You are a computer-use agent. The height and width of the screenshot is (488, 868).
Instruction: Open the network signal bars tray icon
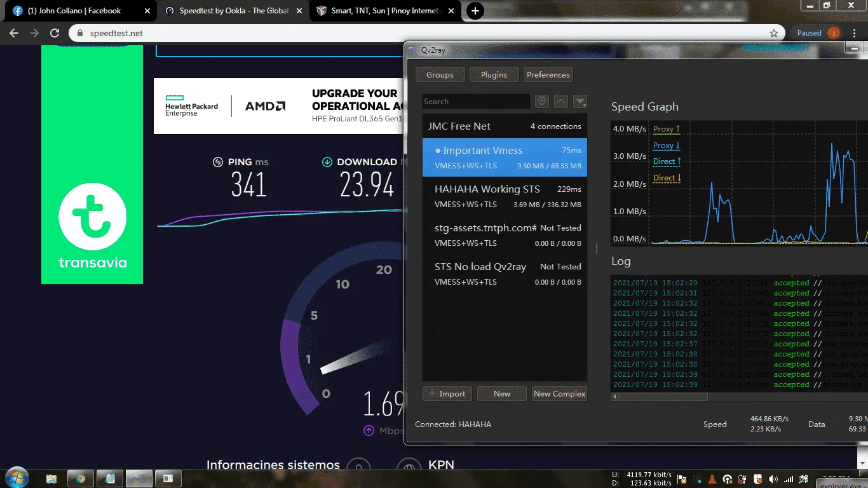coord(789,479)
